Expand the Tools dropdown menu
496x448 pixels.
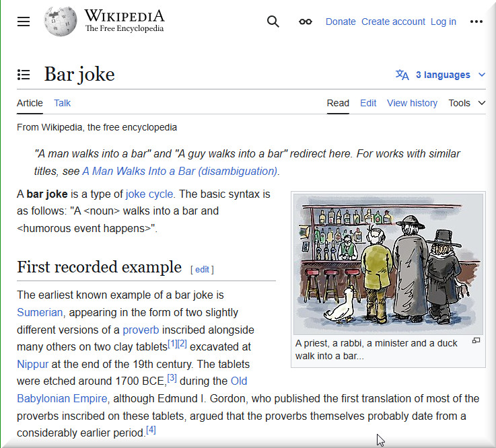tap(466, 103)
